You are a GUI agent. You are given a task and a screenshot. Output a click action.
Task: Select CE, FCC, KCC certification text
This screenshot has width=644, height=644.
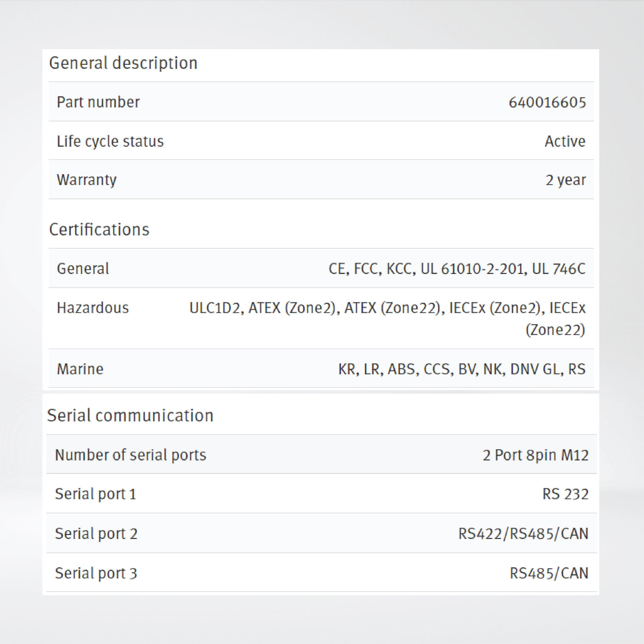click(457, 269)
